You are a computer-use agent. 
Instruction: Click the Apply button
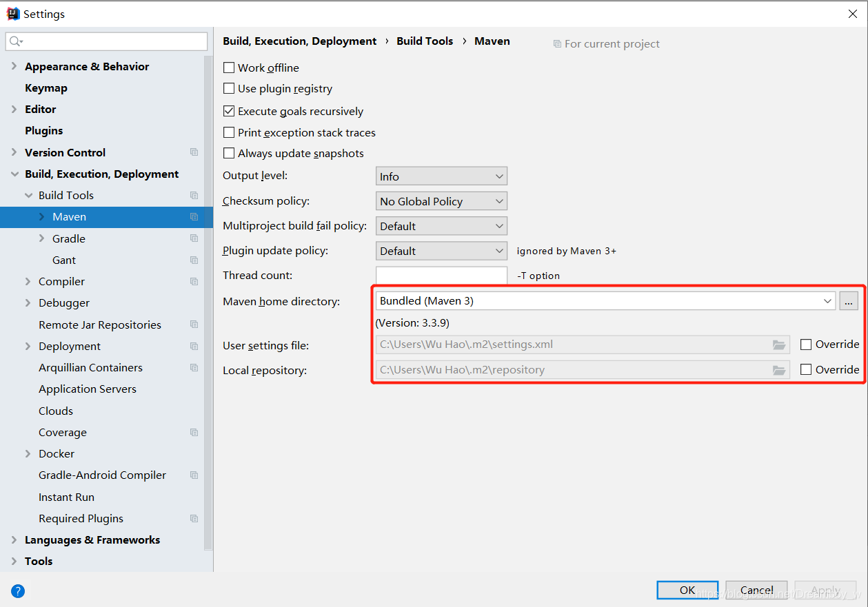pyautogui.click(x=825, y=590)
